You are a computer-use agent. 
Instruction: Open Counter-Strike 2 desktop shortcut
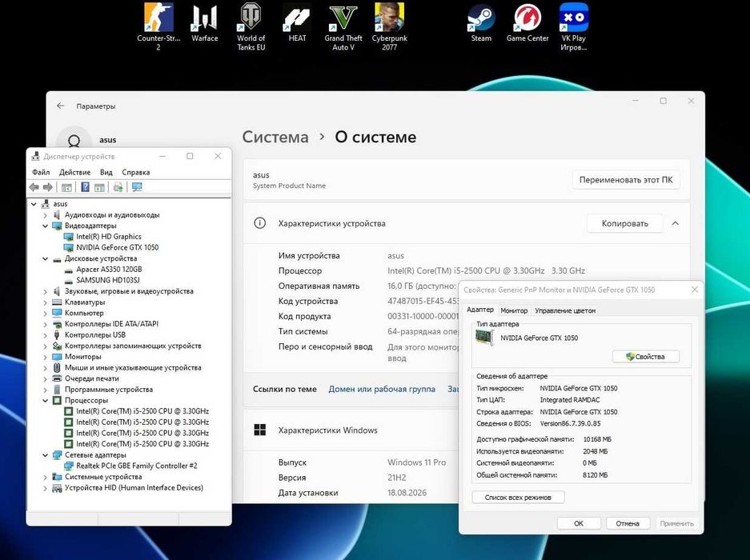[x=158, y=26]
